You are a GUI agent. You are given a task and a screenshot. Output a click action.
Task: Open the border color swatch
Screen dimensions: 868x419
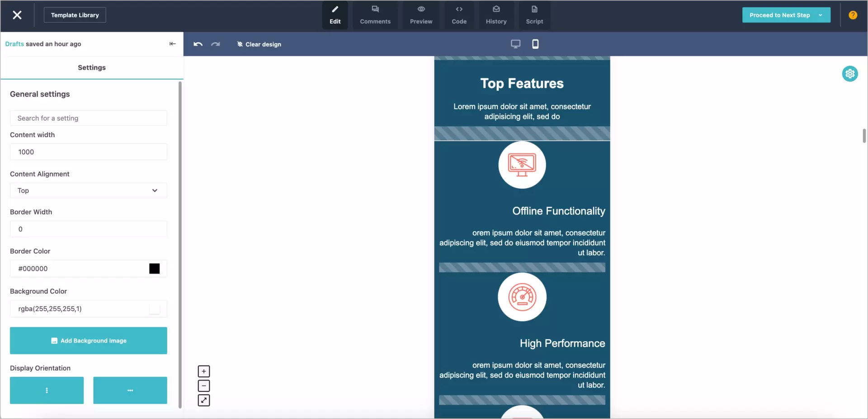pyautogui.click(x=154, y=268)
